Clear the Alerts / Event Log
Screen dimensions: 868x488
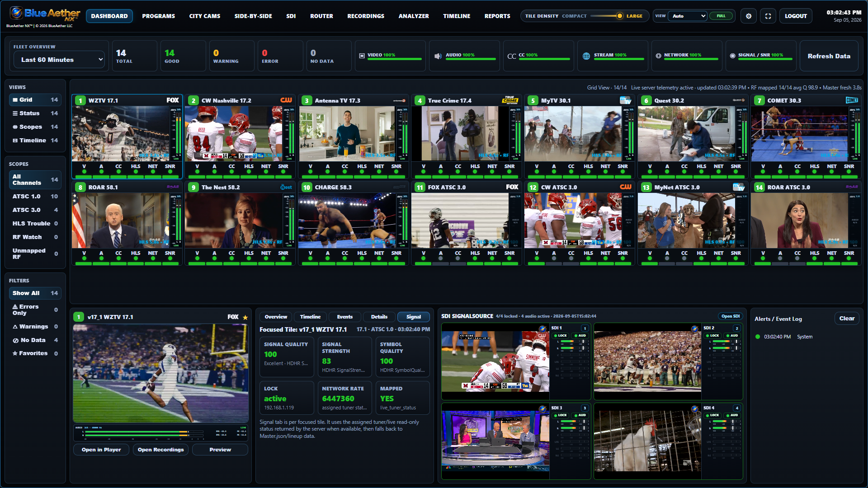pyautogui.click(x=847, y=319)
